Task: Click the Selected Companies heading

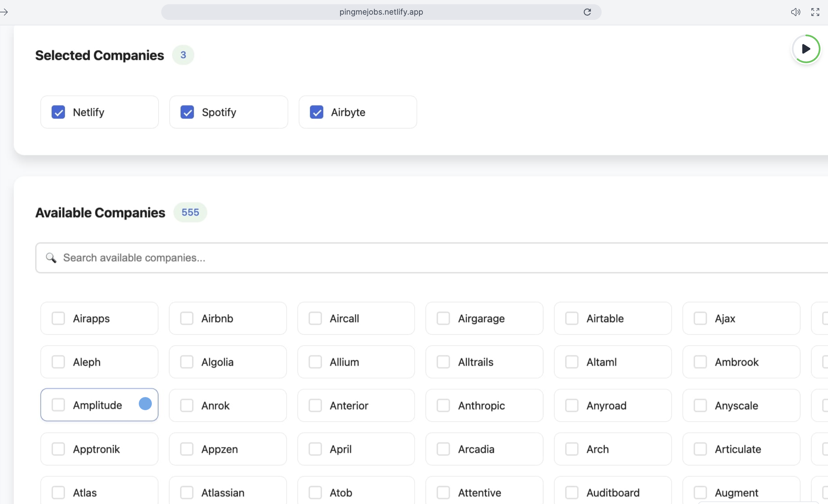Action: click(99, 55)
